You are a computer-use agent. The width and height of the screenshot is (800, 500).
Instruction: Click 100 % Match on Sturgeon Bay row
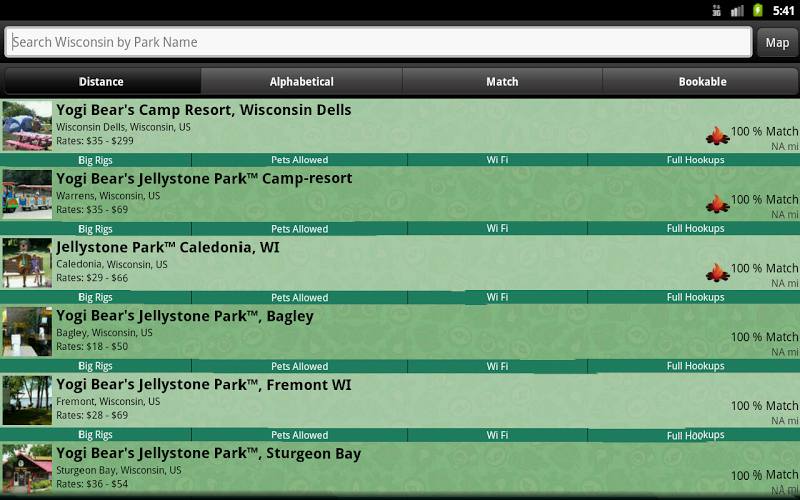764,475
